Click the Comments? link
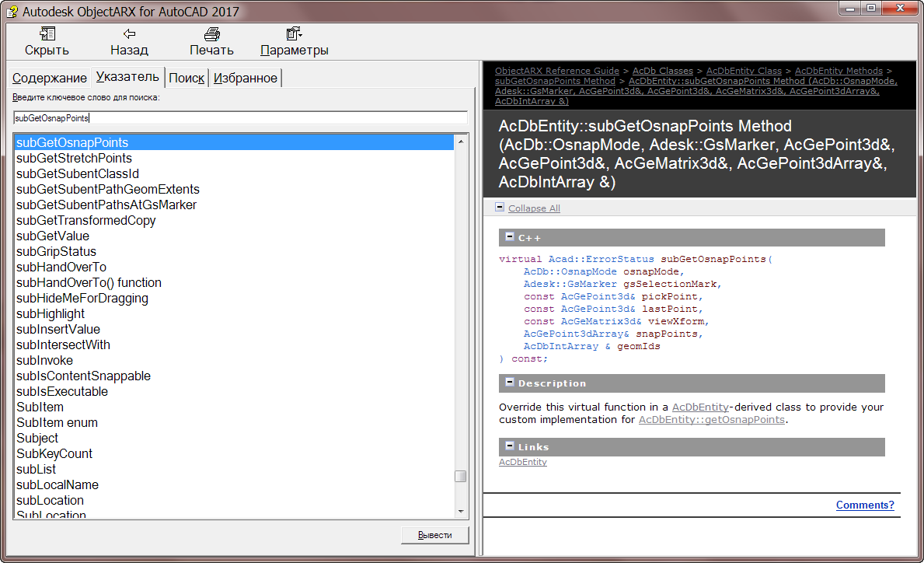Screen dimensions: 924x563 [x=865, y=505]
